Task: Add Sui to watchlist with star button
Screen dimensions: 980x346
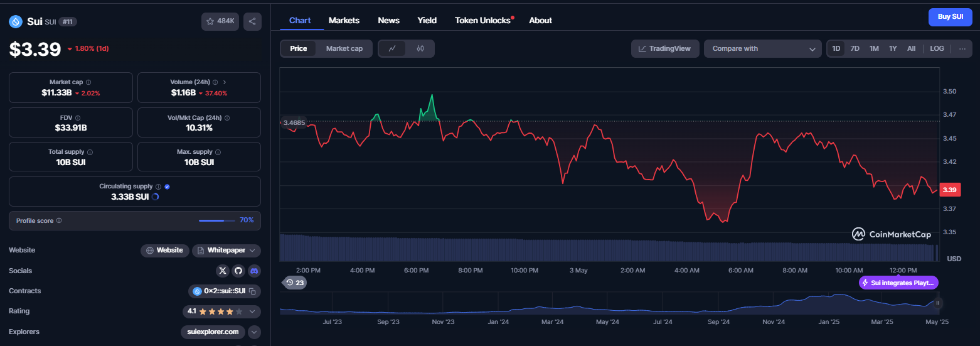Action: click(x=220, y=21)
